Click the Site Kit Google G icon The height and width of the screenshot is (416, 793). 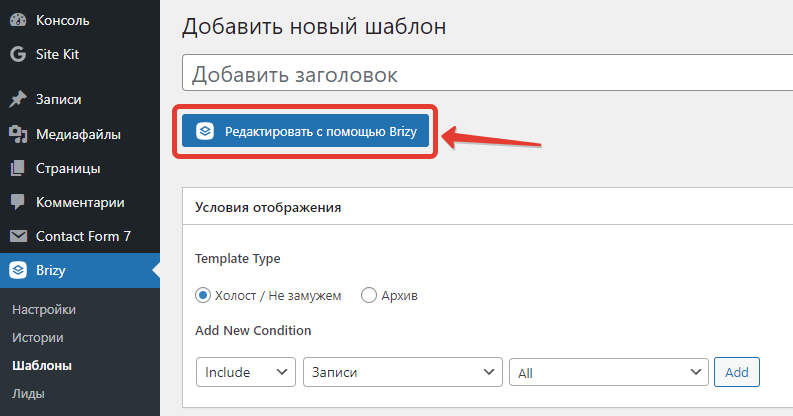click(x=18, y=54)
